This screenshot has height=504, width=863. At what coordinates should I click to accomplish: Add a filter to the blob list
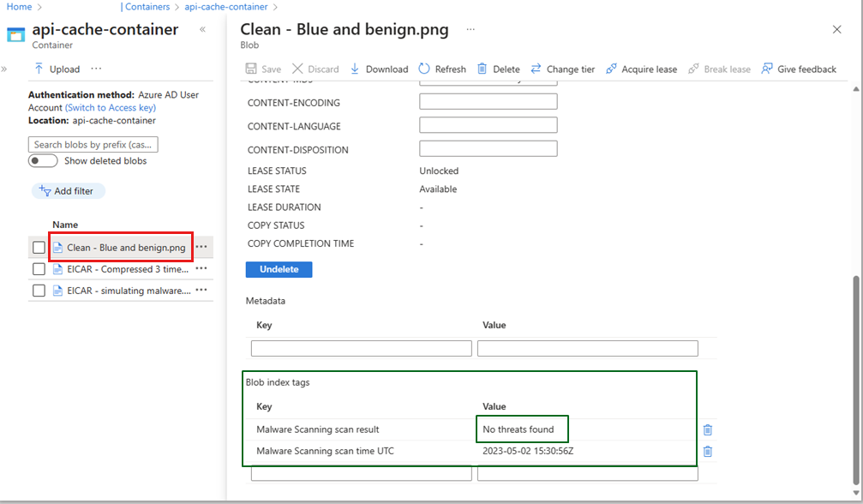click(x=68, y=190)
